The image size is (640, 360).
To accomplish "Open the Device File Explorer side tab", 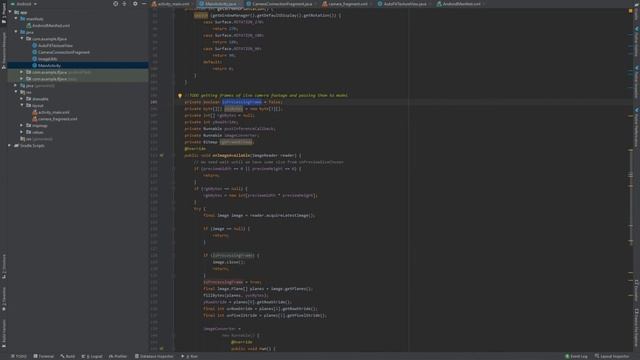I will (636, 329).
